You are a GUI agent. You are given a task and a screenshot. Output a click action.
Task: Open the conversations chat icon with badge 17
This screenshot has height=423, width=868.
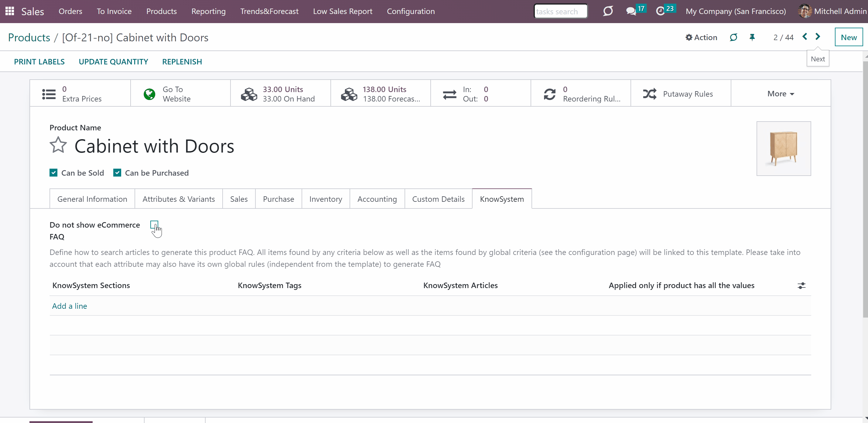point(631,11)
